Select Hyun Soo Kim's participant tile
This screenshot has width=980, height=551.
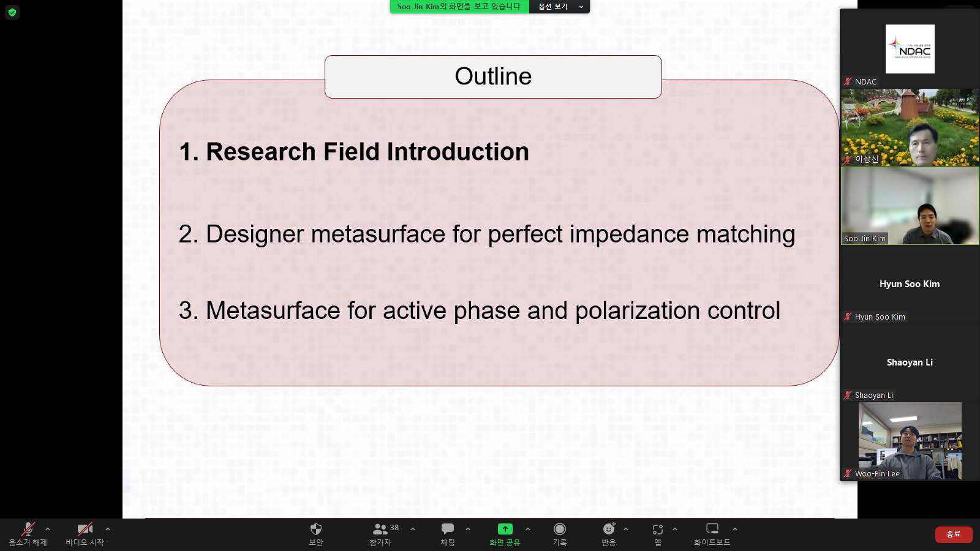point(910,284)
